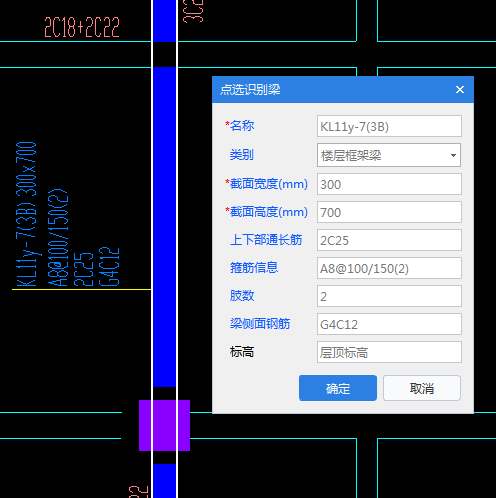Select the purple column at beam intersection

point(164,425)
